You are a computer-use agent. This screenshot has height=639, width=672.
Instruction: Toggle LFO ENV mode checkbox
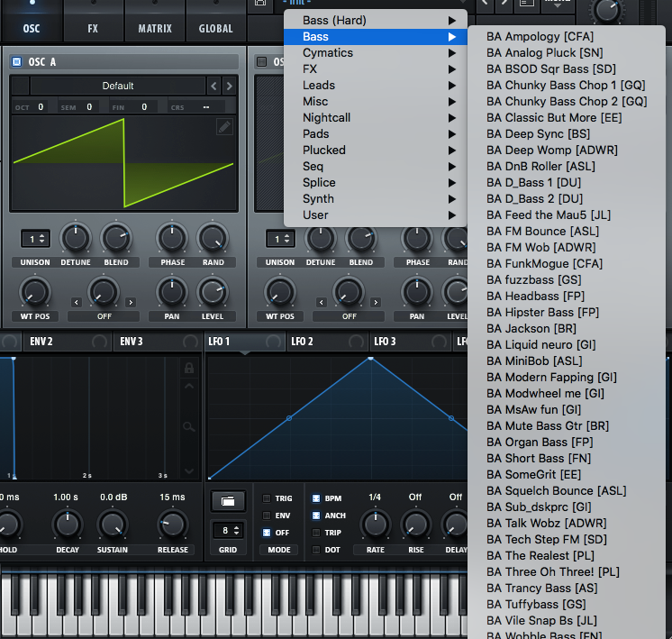[267, 516]
